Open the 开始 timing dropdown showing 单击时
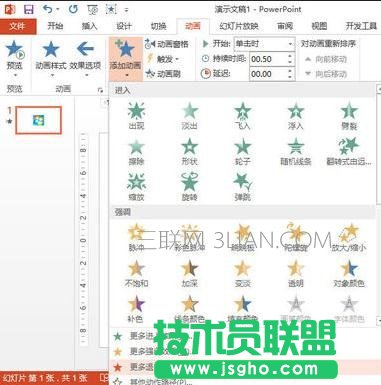Viewport: 381px width, 385px height. (x=264, y=44)
